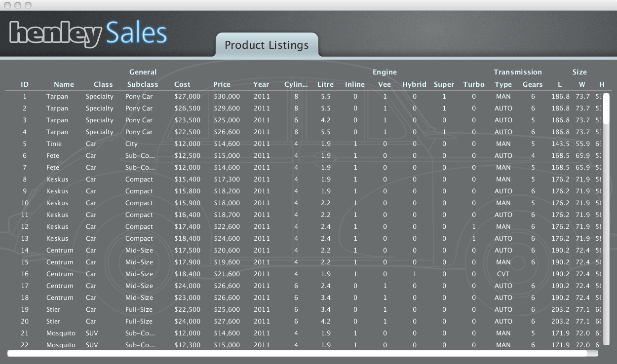
Task: Select row 21 Mosquito SUV
Action: pos(61,333)
